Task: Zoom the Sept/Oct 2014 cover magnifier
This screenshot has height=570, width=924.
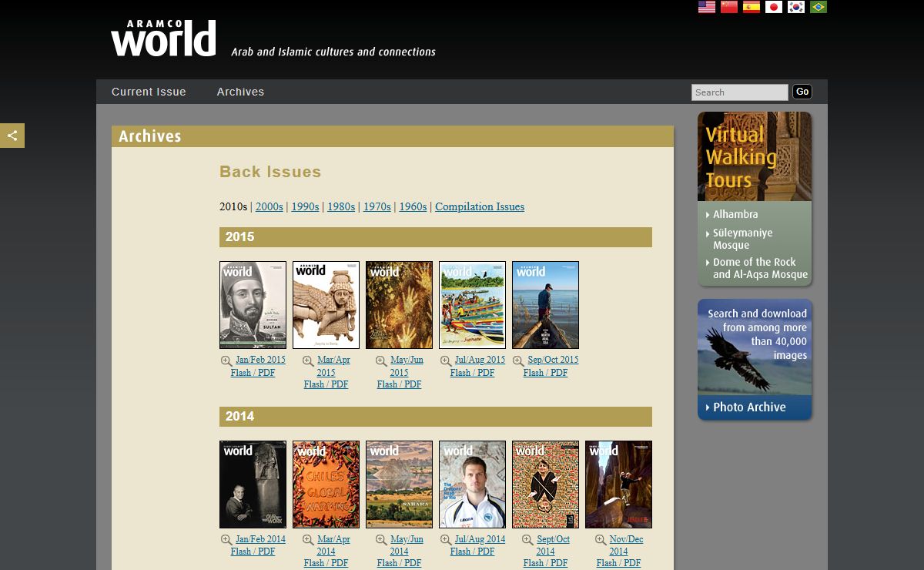Action: pos(527,540)
